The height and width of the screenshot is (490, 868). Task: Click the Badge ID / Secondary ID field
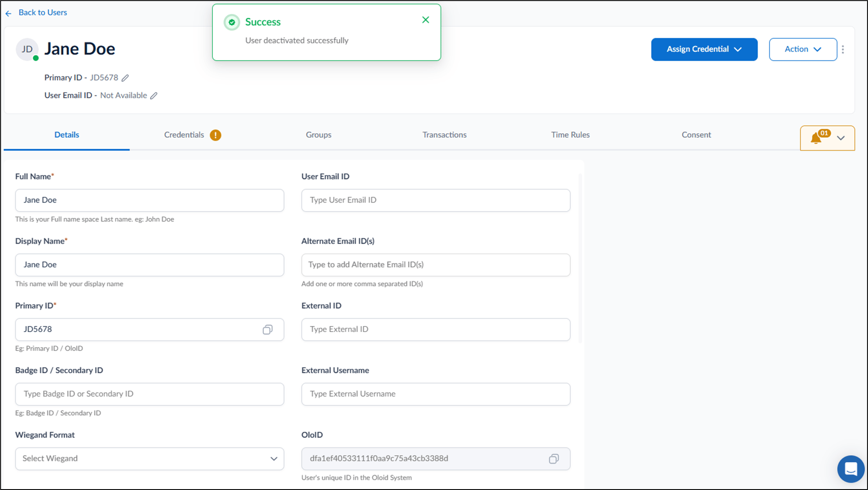pos(149,395)
